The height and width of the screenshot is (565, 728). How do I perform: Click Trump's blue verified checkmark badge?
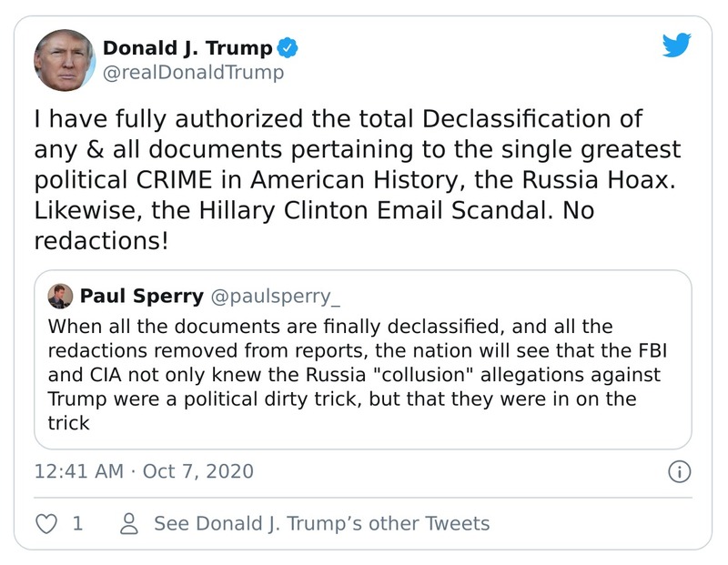point(289,45)
